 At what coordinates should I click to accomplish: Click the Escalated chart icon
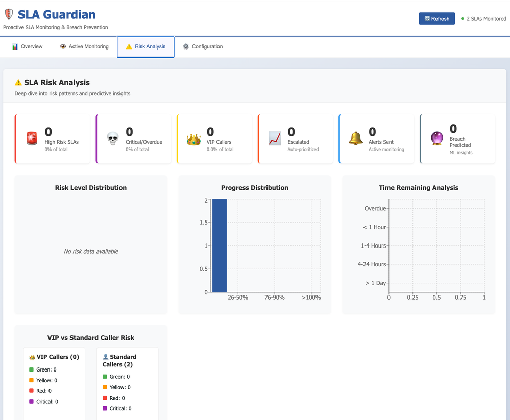pyautogui.click(x=275, y=139)
